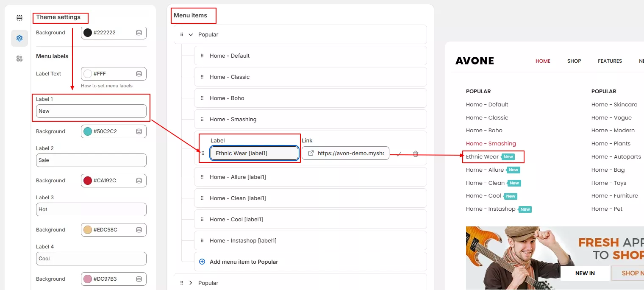Open the red #CA192C color swatch
The image size is (644, 290).
(88, 181)
